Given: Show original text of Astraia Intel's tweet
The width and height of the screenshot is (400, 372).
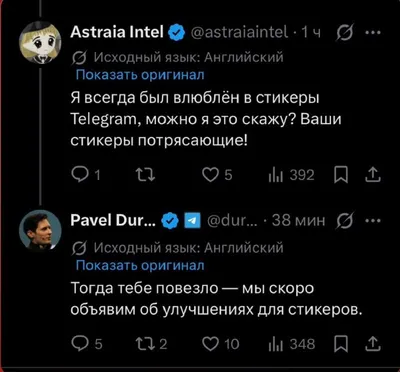Looking at the screenshot, I should (140, 75).
